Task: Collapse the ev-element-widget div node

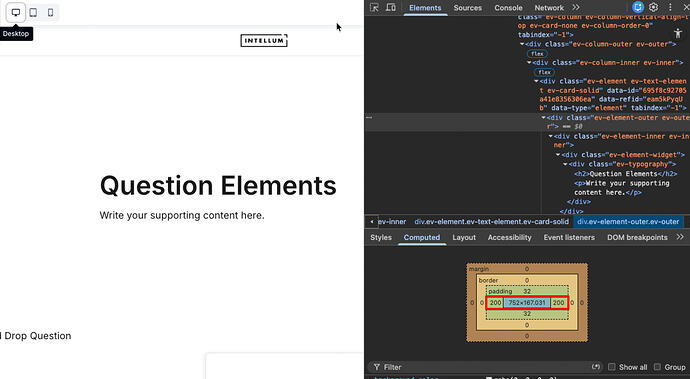Action: pyautogui.click(x=558, y=155)
